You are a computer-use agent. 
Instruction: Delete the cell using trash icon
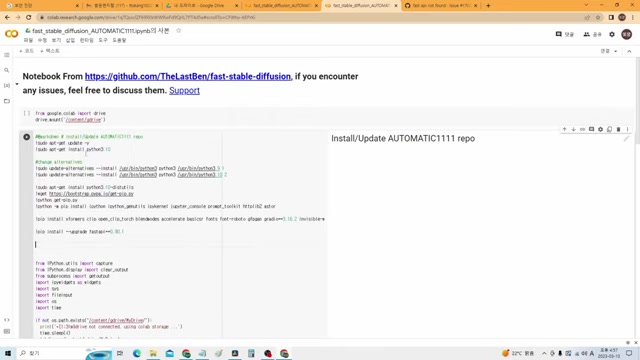(x=618, y=129)
